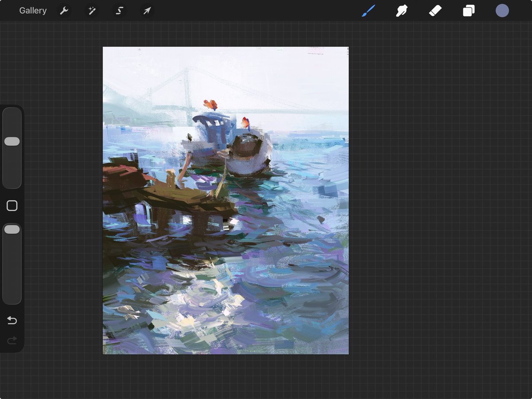
Task: Click the brush opacity slider handle
Action: tap(12, 229)
